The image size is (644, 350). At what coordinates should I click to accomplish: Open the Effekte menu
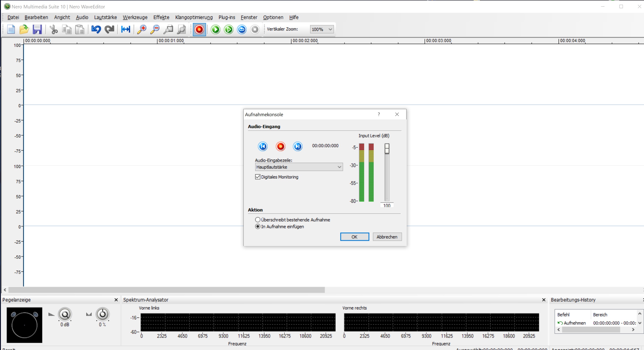(161, 17)
